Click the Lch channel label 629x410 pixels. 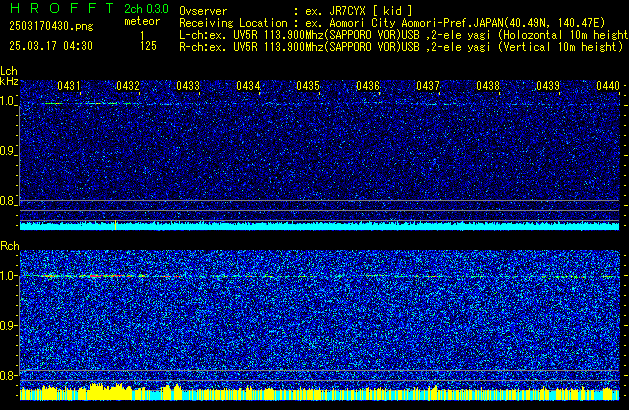[9, 71]
